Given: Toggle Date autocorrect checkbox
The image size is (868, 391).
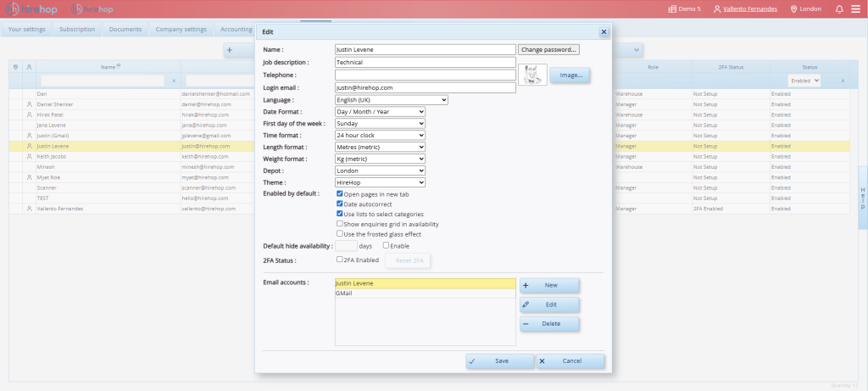Looking at the screenshot, I should pyautogui.click(x=340, y=204).
